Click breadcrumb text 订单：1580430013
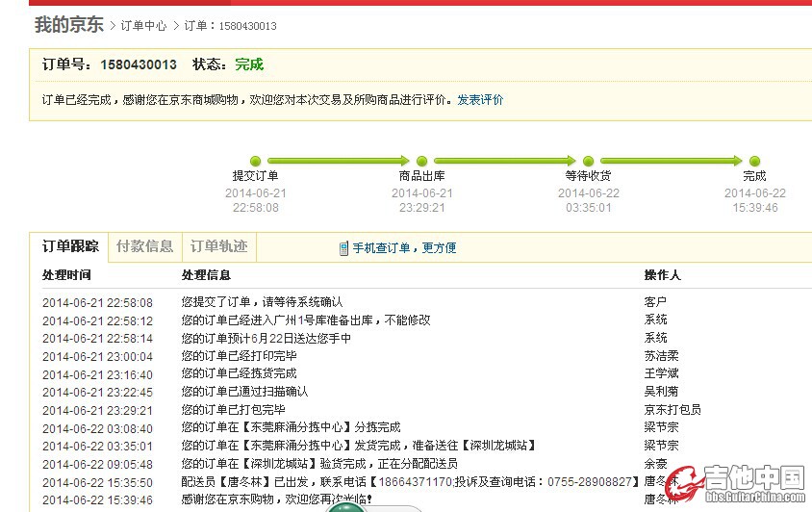812x512 pixels. point(231,26)
